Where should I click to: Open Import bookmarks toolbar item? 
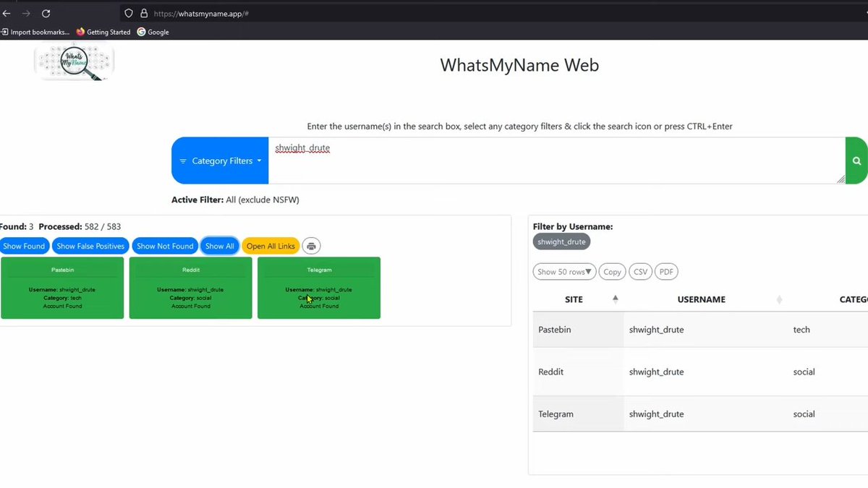35,32
